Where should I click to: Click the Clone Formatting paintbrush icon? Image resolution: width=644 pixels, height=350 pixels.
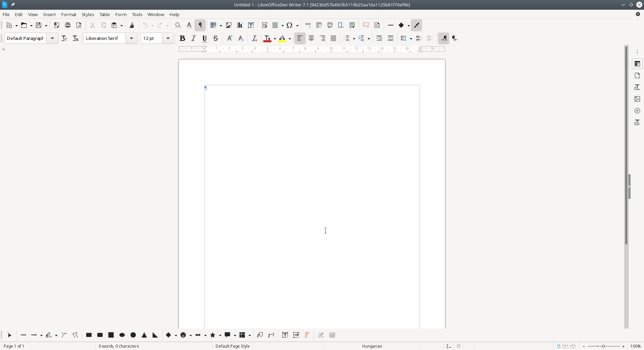pos(132,25)
